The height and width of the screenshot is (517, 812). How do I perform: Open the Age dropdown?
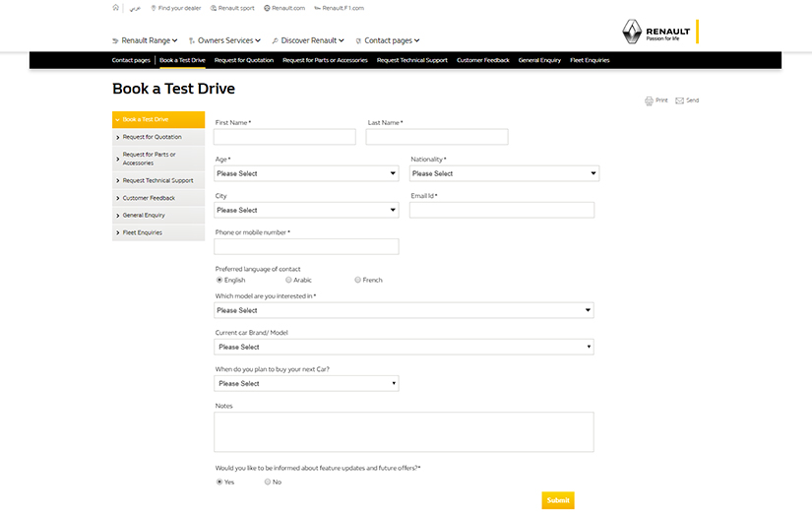306,173
